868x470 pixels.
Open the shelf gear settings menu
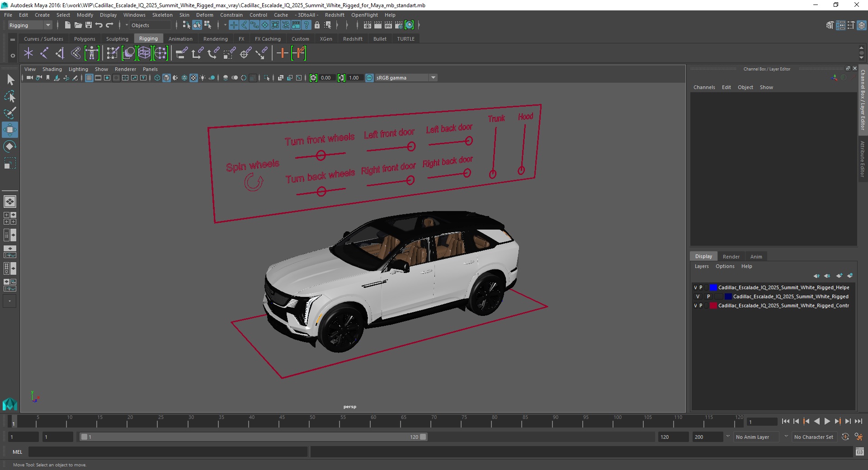click(13, 56)
